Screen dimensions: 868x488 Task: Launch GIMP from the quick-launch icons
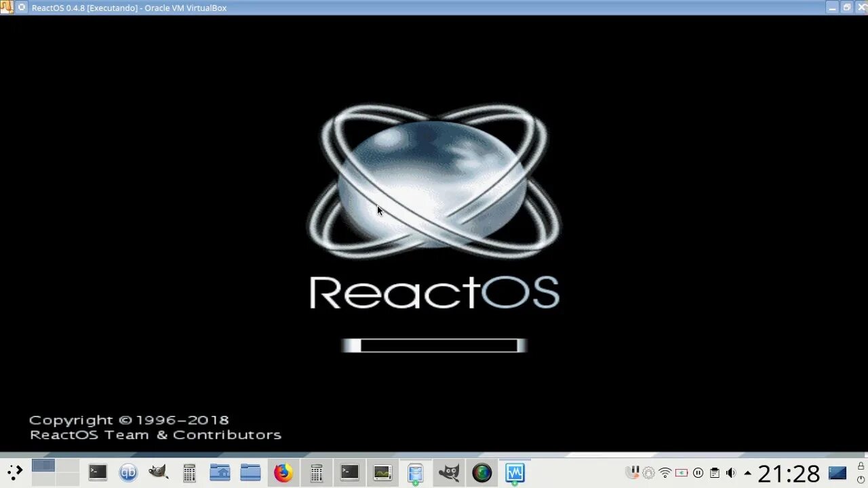(x=159, y=472)
